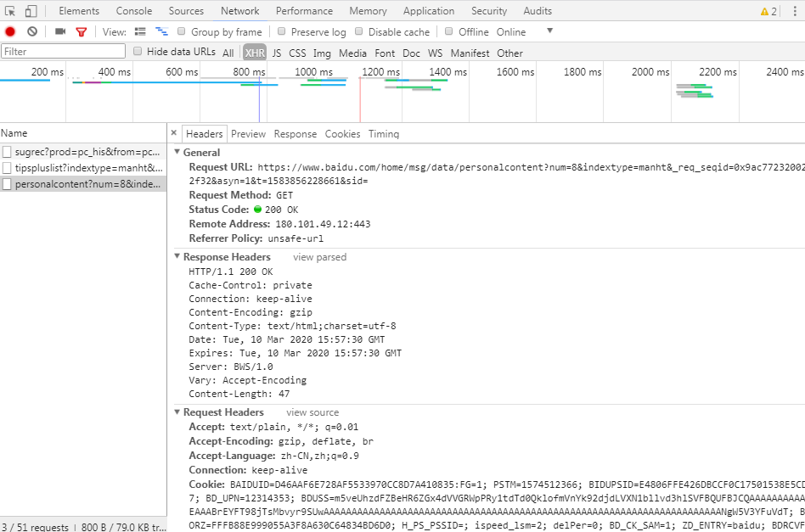Click view source for Request Headers
Screen dimensions: 805x532
[312, 412]
